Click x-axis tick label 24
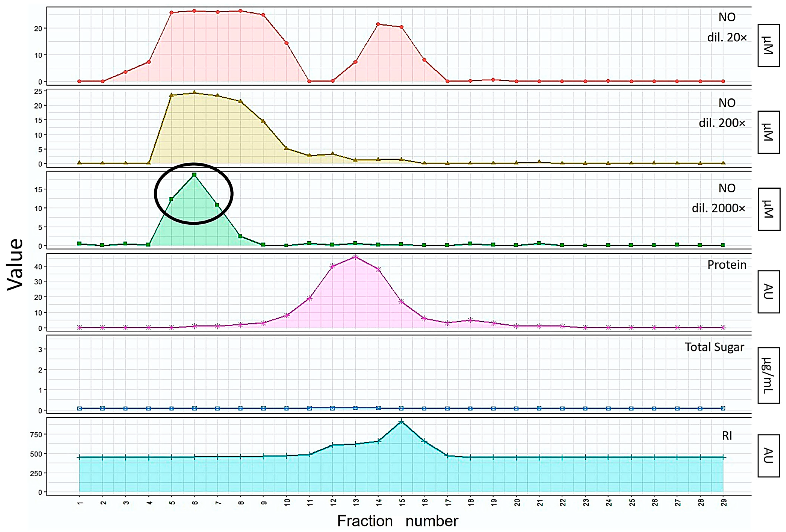This screenshot has height=532, width=786. point(609,502)
